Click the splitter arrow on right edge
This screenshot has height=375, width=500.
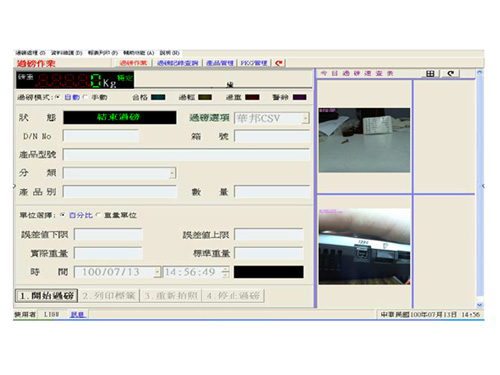[x=483, y=186]
